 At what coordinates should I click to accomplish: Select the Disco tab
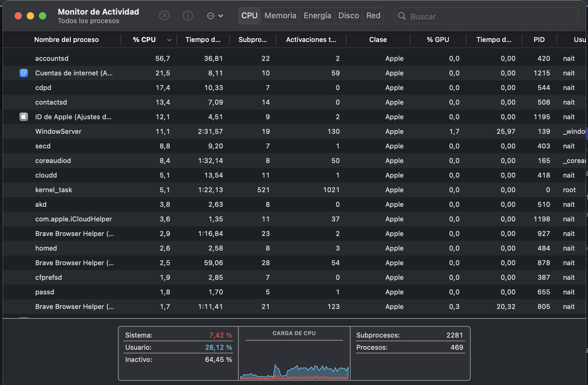(x=348, y=16)
